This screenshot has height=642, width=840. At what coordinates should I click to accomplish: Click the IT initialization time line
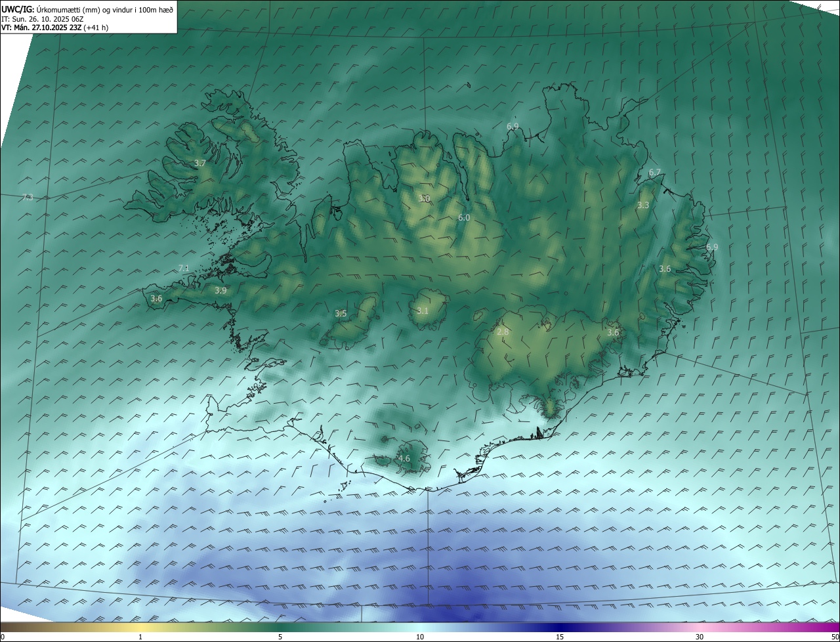[43, 18]
